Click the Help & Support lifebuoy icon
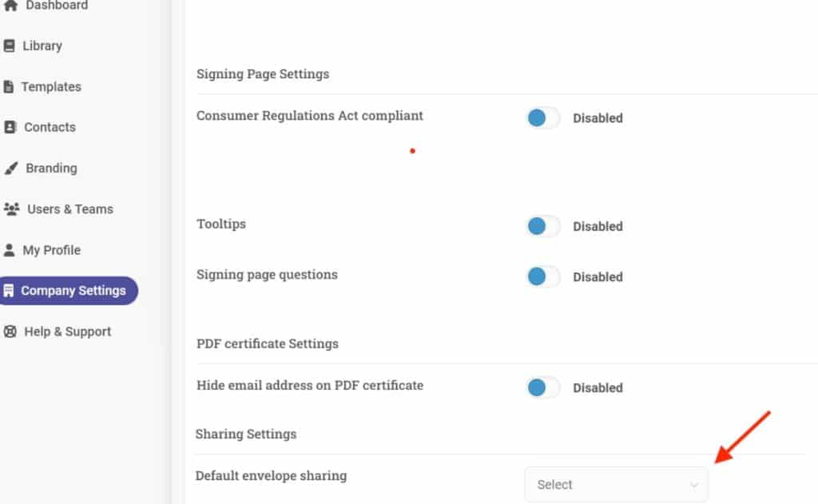 11,331
